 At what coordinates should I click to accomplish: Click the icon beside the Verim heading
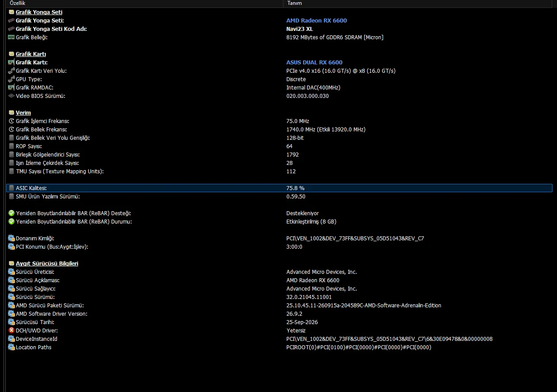[x=11, y=113]
